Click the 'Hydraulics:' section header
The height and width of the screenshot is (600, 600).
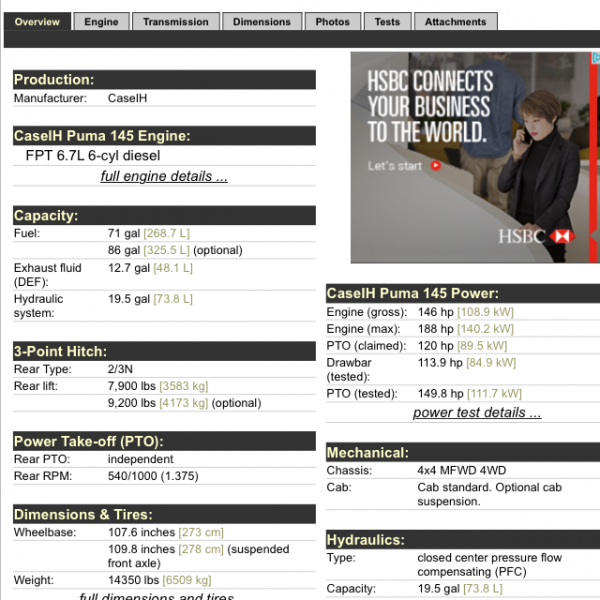coord(463,540)
